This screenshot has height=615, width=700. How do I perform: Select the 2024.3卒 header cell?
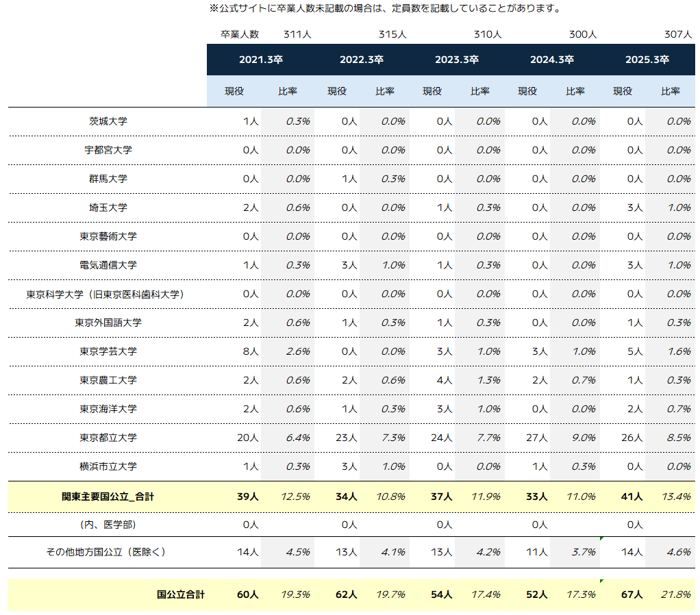pos(551,60)
